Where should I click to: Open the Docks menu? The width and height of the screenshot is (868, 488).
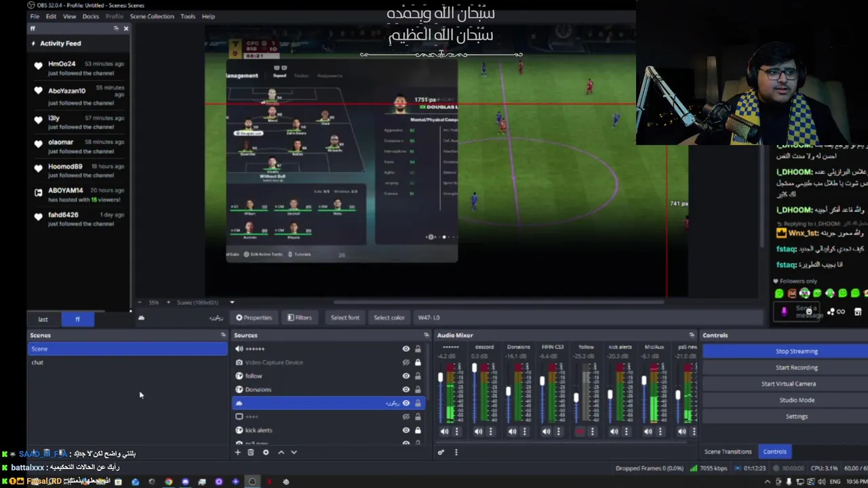(90, 16)
